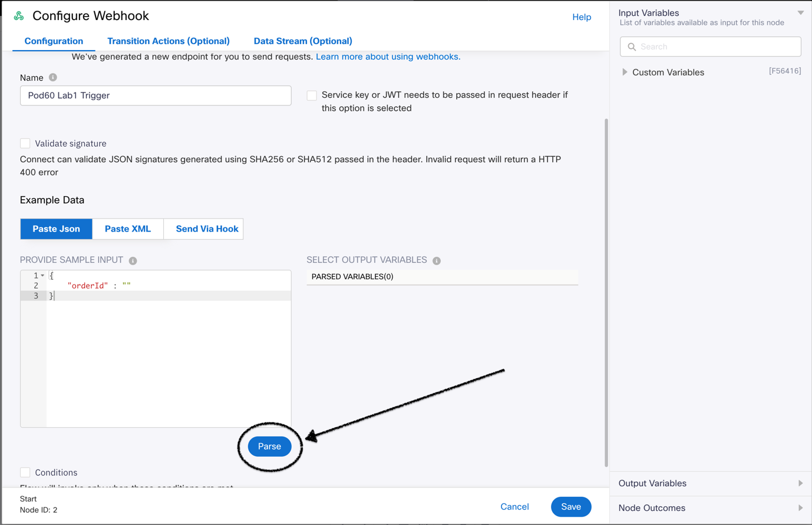Enable the Conditions checkbox
The width and height of the screenshot is (812, 525).
coord(25,472)
